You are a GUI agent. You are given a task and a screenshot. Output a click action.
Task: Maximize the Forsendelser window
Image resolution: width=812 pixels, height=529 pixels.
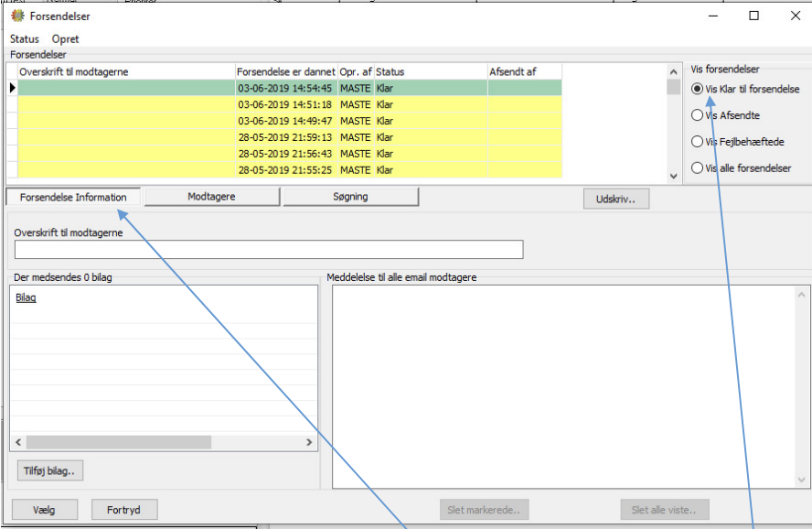coord(754,16)
